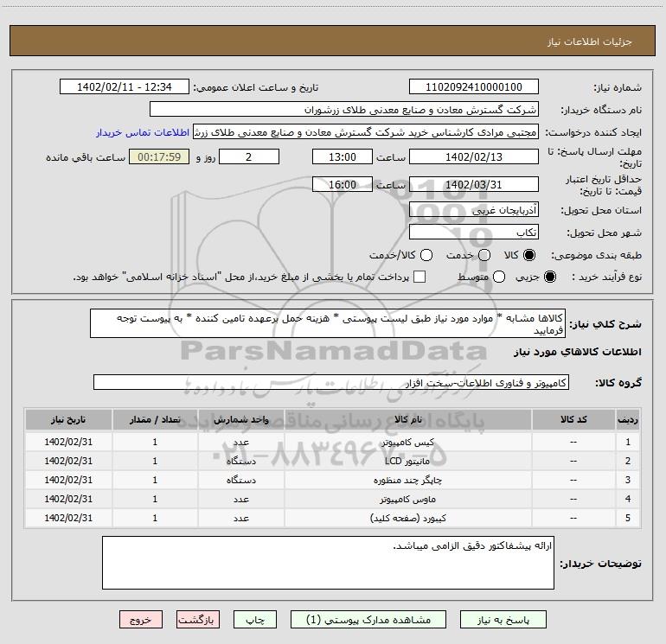Click the نام کالا column header
This screenshot has height=644, width=666.
coord(407,419)
